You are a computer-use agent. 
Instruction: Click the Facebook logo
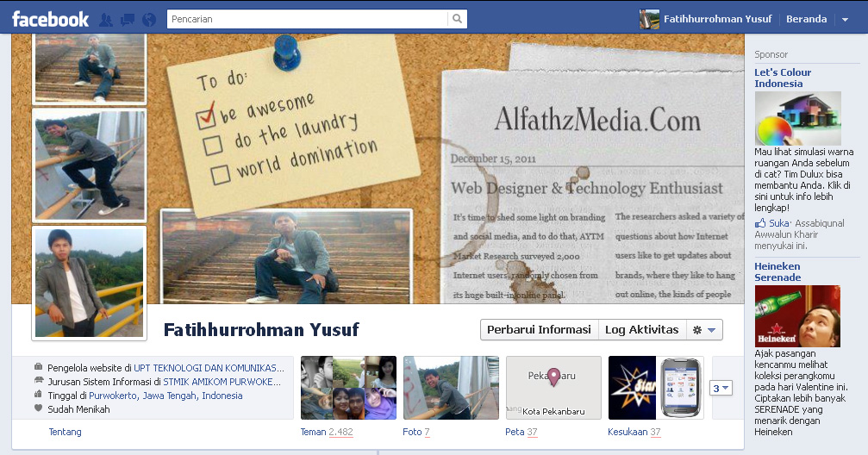pyautogui.click(x=50, y=19)
